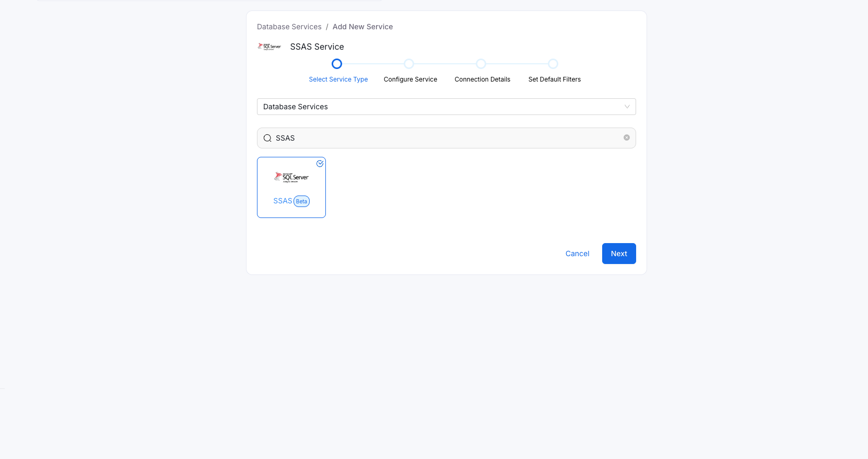Click the Set Default Filters step label
Viewport: 868px width, 459px height.
point(555,79)
